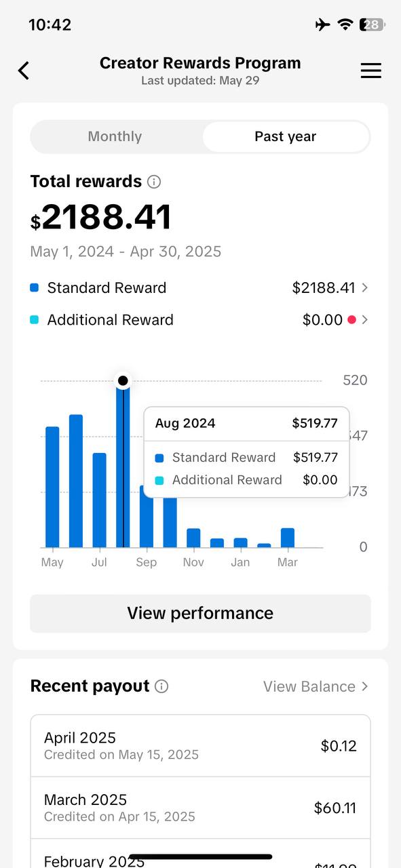The width and height of the screenshot is (401, 868).
Task: Open View Balance link
Action: (316, 686)
